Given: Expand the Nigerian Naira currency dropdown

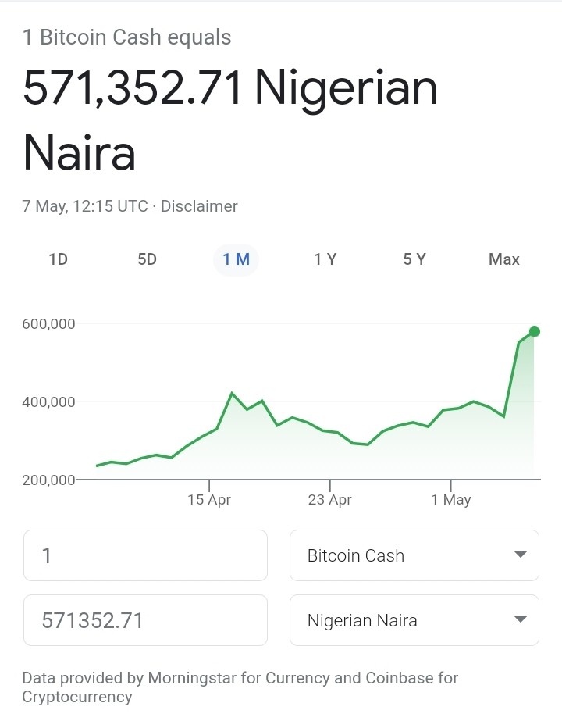Looking at the screenshot, I should coord(414,620).
